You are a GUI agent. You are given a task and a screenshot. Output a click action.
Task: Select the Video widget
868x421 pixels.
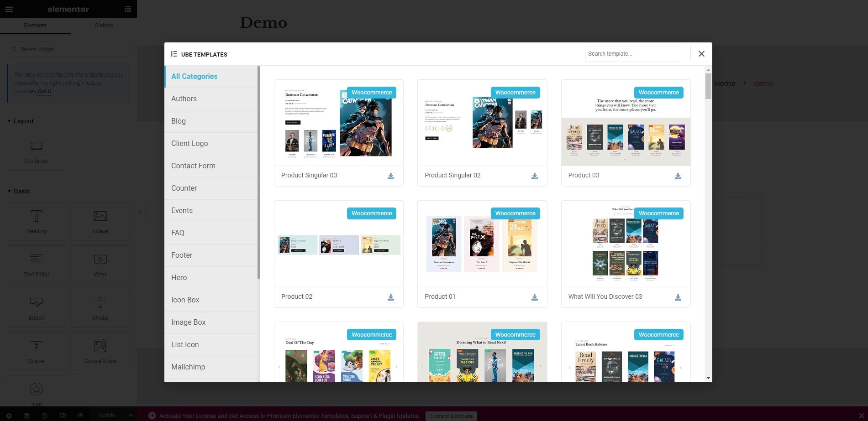pyautogui.click(x=100, y=265)
